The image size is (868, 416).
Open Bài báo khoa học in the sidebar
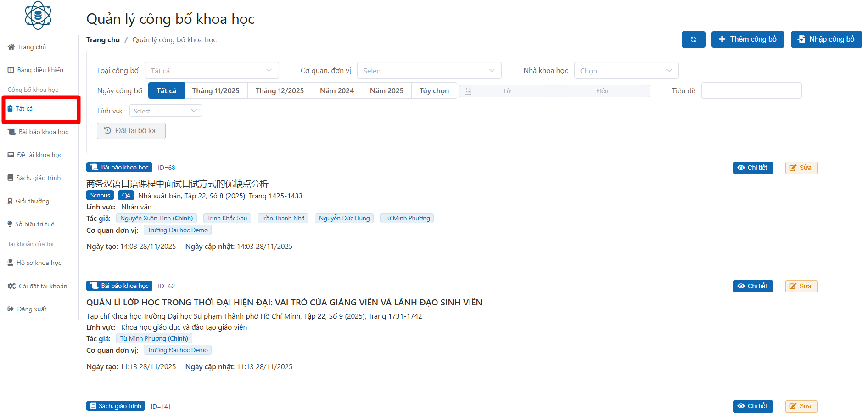click(43, 132)
